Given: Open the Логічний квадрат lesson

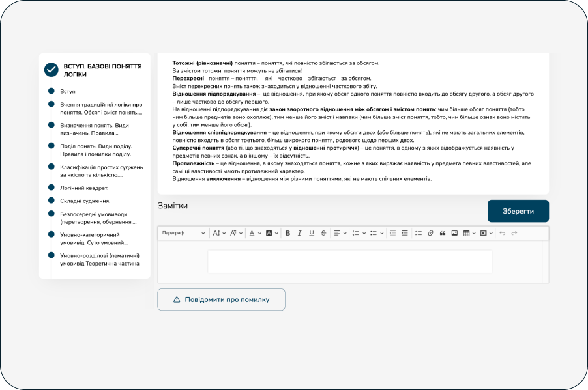Looking at the screenshot, I should click(x=84, y=188).
